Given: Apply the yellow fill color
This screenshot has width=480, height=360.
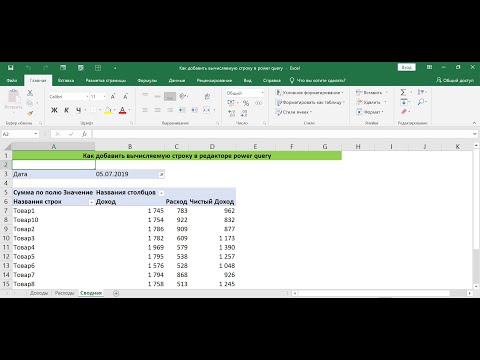Looking at the screenshot, I should coord(108,110).
